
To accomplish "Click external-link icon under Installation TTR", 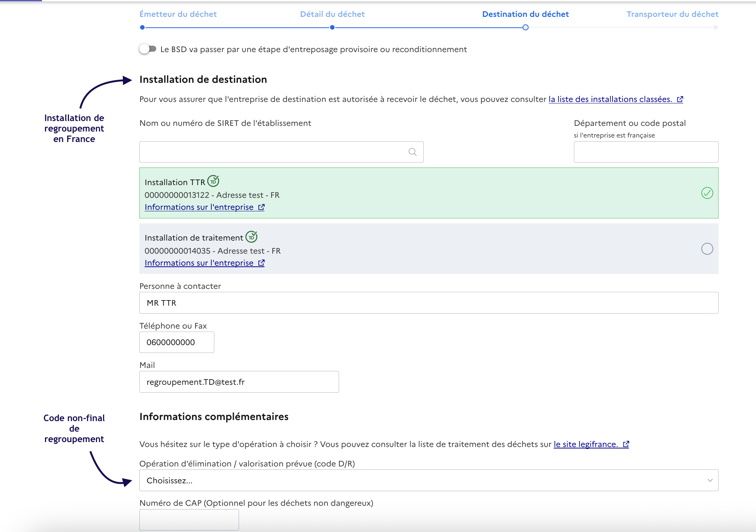I will [261, 207].
